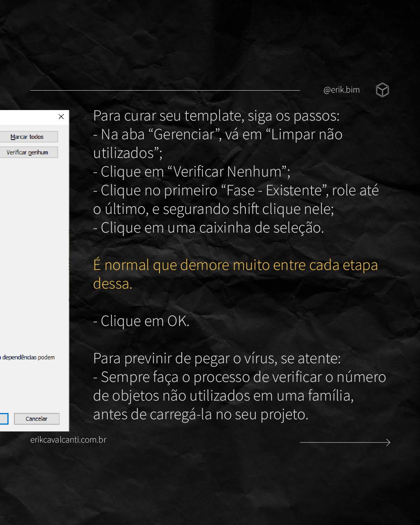Click the "dependências podem" text in the dialog
The image size is (420, 525).
click(28, 357)
